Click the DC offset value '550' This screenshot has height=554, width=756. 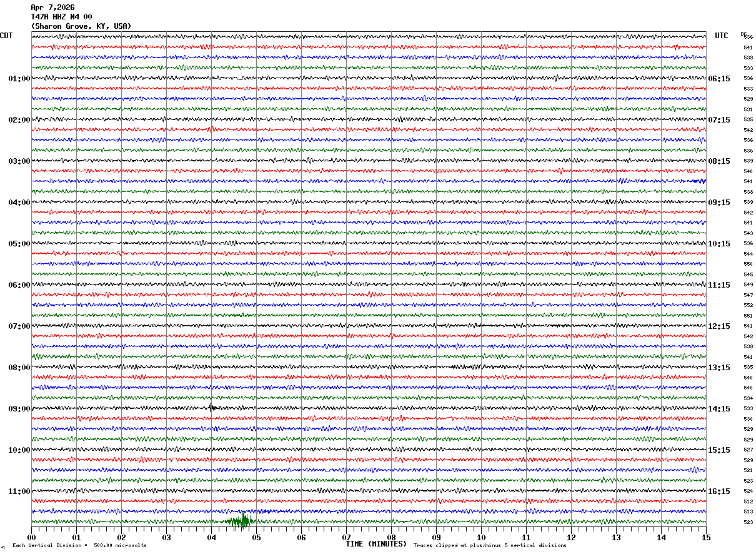pyautogui.click(x=748, y=264)
